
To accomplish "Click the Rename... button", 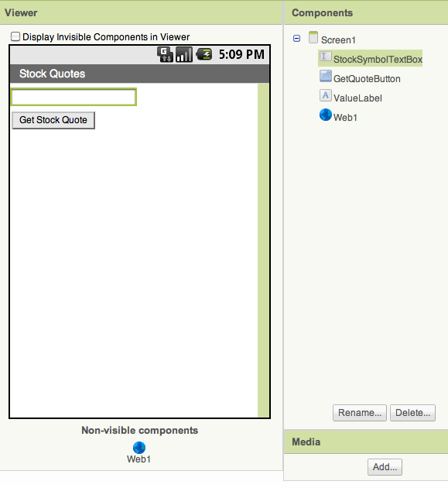I will pos(360,413).
